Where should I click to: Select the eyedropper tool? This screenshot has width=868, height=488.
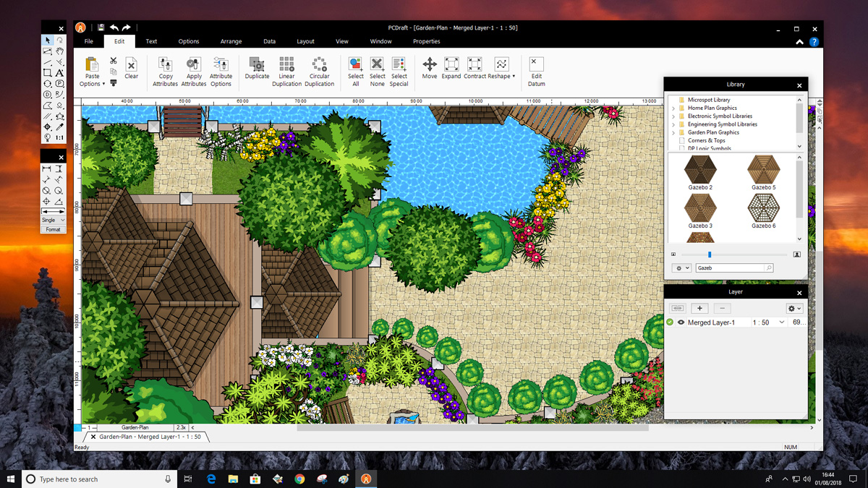click(x=60, y=127)
